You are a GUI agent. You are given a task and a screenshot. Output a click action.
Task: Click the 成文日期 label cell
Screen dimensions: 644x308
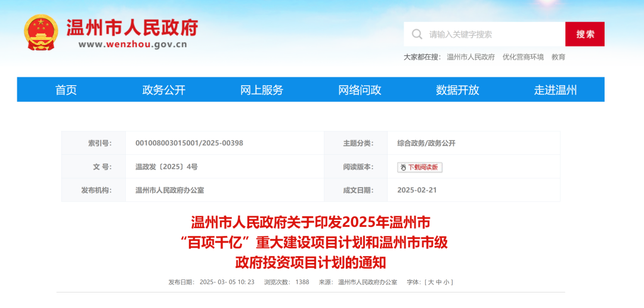point(355,190)
